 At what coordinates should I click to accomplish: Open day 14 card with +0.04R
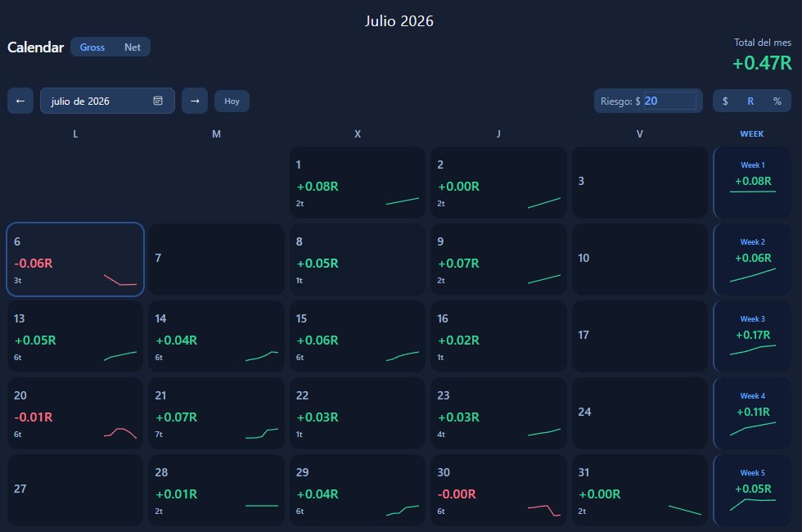pos(216,336)
